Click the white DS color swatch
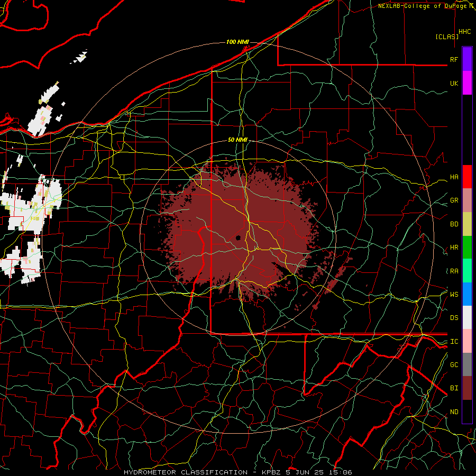Image resolution: width=476 pixels, height=476 pixels. (x=467, y=317)
